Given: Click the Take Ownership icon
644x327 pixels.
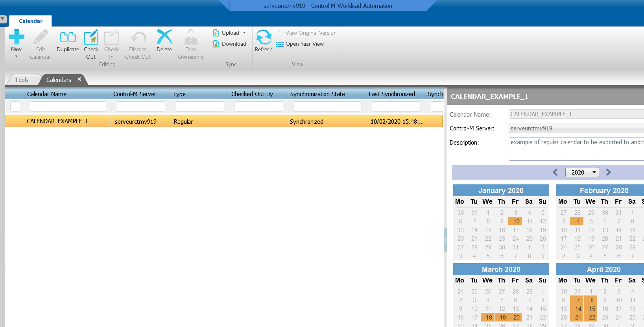Looking at the screenshot, I should pos(191,37).
